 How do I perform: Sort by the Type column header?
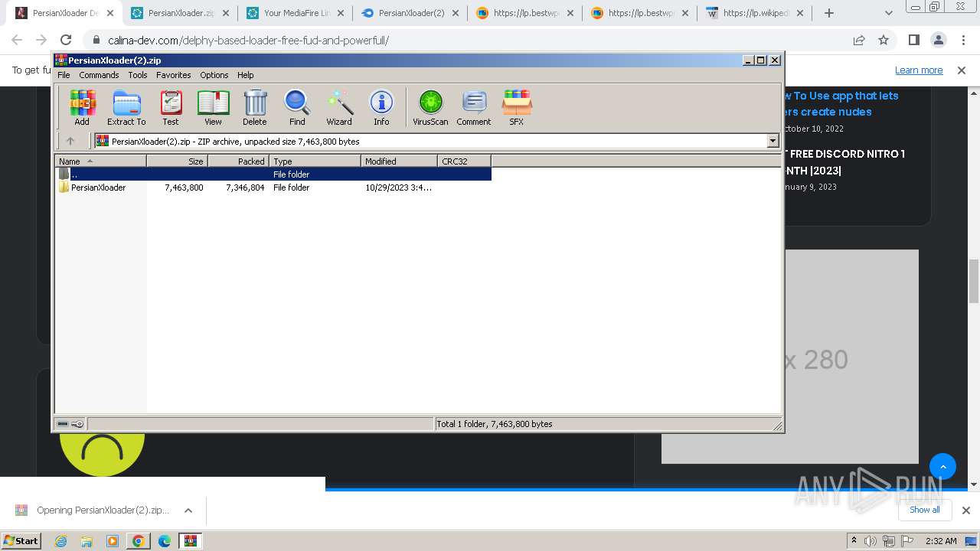315,161
